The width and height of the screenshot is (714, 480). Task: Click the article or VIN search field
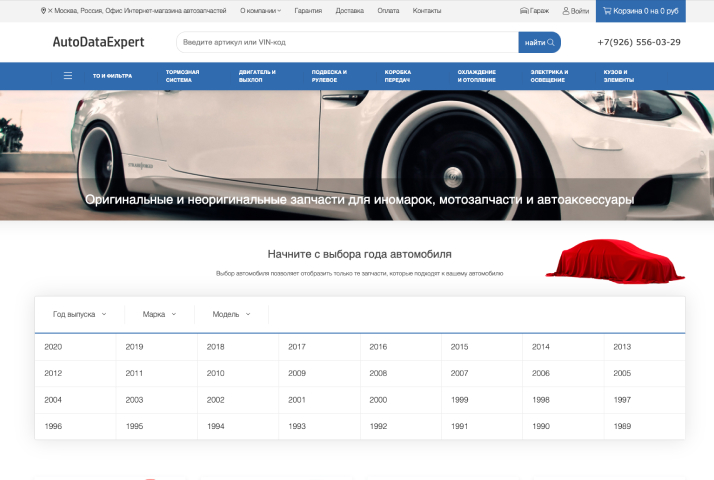pos(347,42)
